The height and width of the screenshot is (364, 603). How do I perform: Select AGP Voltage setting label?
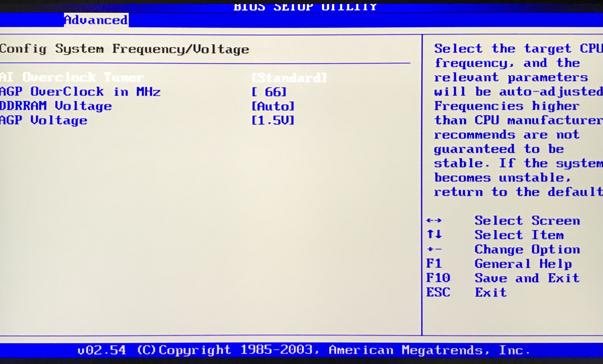(44, 120)
